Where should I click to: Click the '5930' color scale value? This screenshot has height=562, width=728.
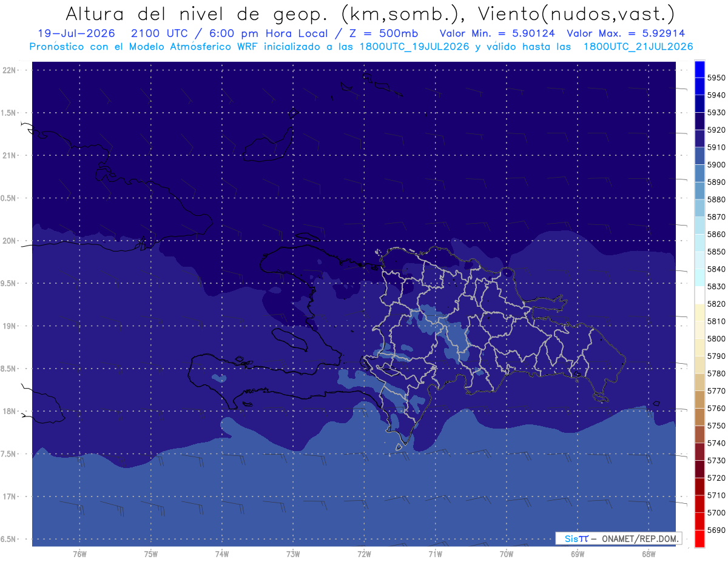716,113
